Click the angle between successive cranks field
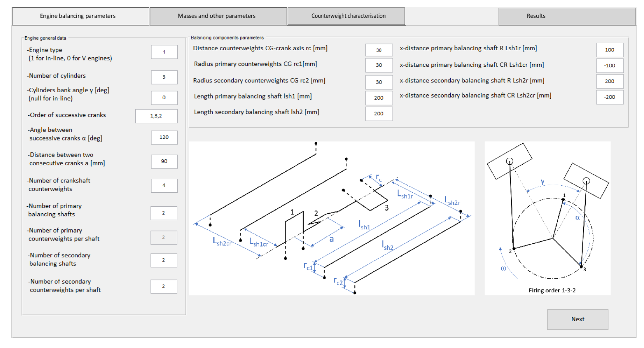 click(x=164, y=137)
